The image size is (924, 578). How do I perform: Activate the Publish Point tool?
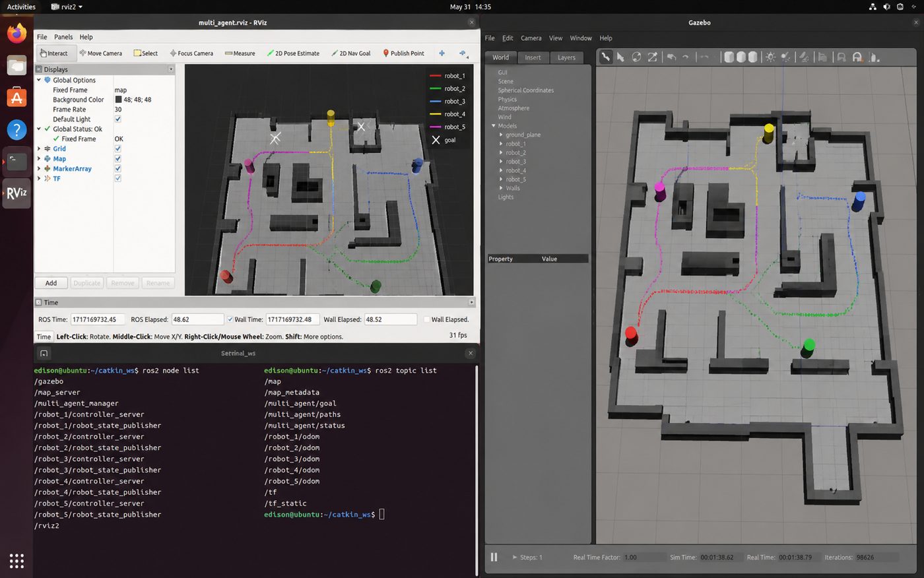403,53
